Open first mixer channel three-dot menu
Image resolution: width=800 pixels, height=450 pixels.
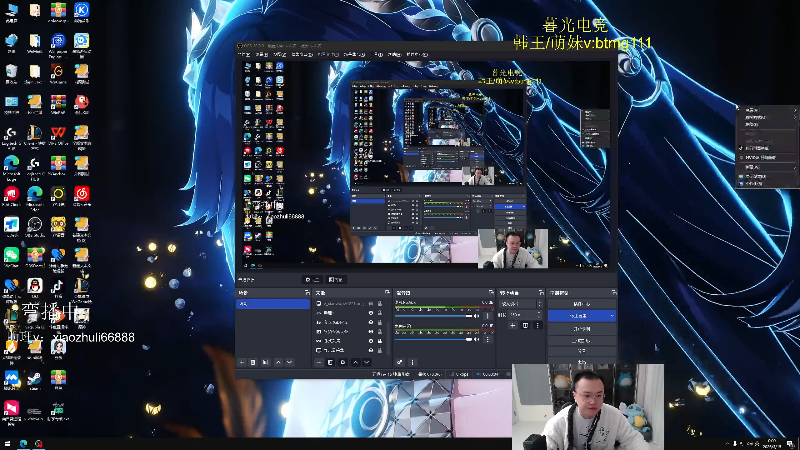[x=487, y=316]
